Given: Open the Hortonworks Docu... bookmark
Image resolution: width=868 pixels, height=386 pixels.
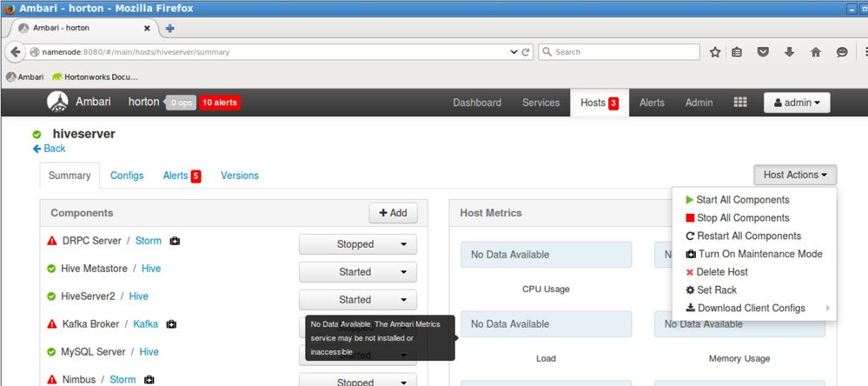Looking at the screenshot, I should click(x=95, y=77).
